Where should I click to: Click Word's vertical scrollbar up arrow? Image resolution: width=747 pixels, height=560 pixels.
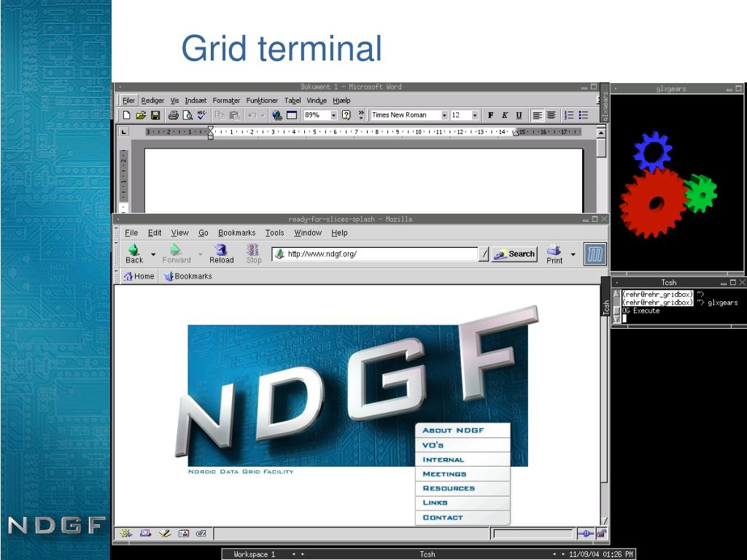point(601,133)
